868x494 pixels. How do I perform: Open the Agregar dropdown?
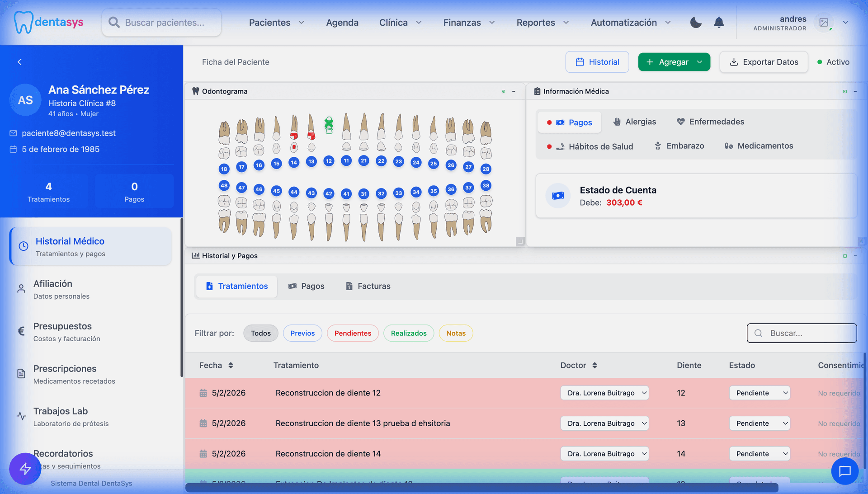pyautogui.click(x=674, y=62)
